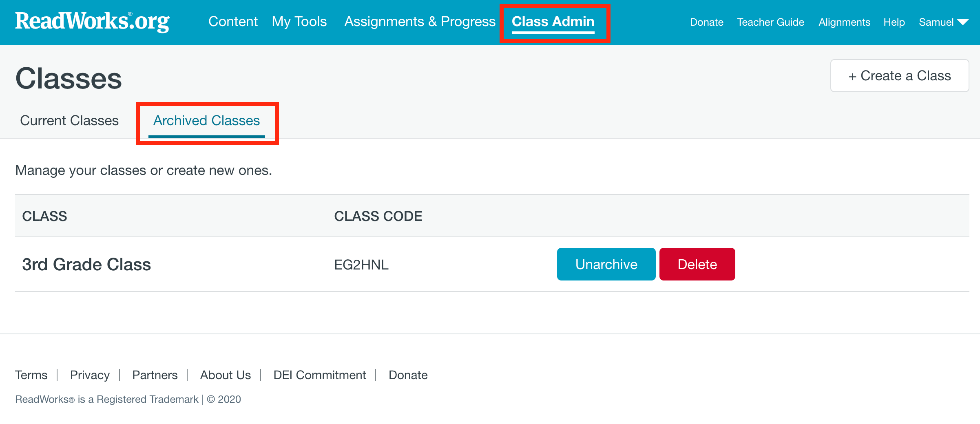Open the Teacher Guide

point(770,22)
